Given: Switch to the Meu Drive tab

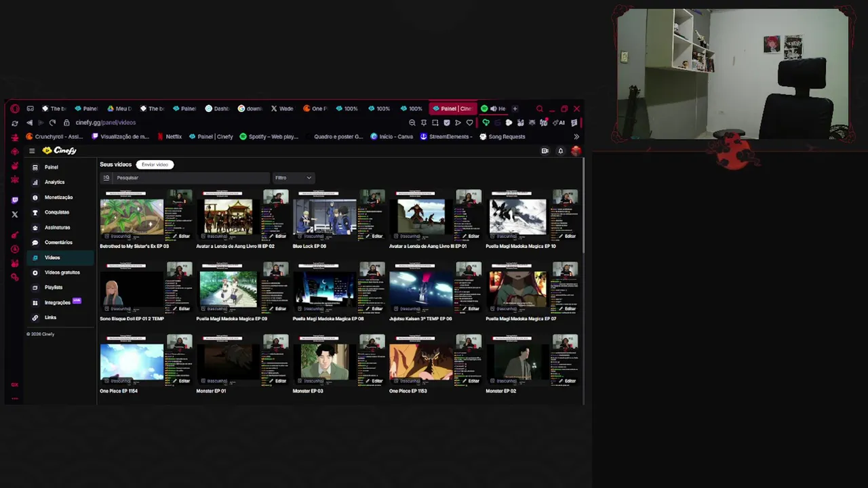Looking at the screenshot, I should (x=119, y=108).
